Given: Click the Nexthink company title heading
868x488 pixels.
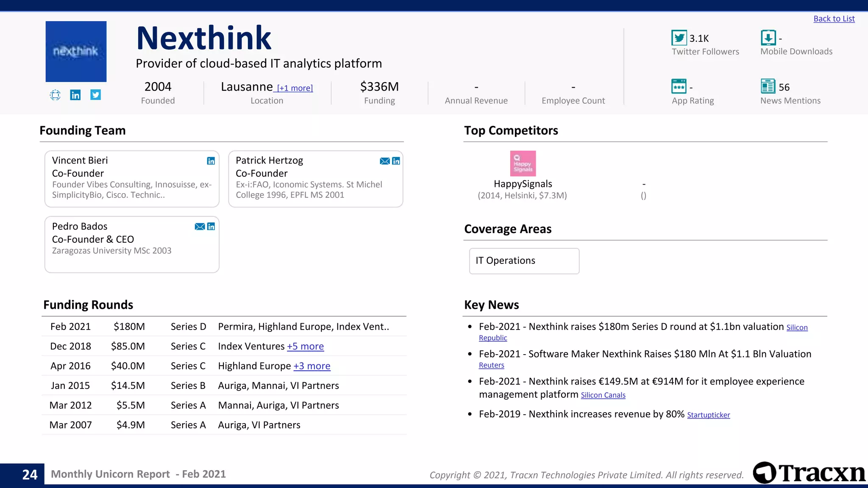Looking at the screenshot, I should click(204, 38).
